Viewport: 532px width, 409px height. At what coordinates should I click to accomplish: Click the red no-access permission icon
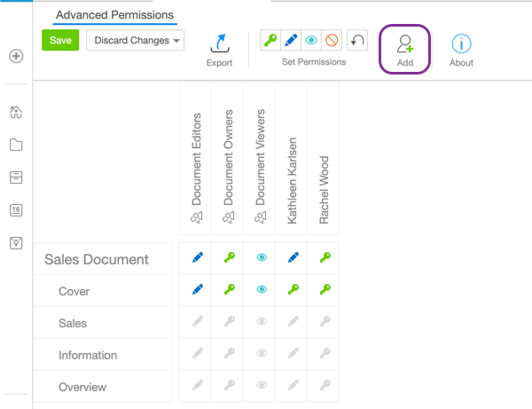coord(332,40)
